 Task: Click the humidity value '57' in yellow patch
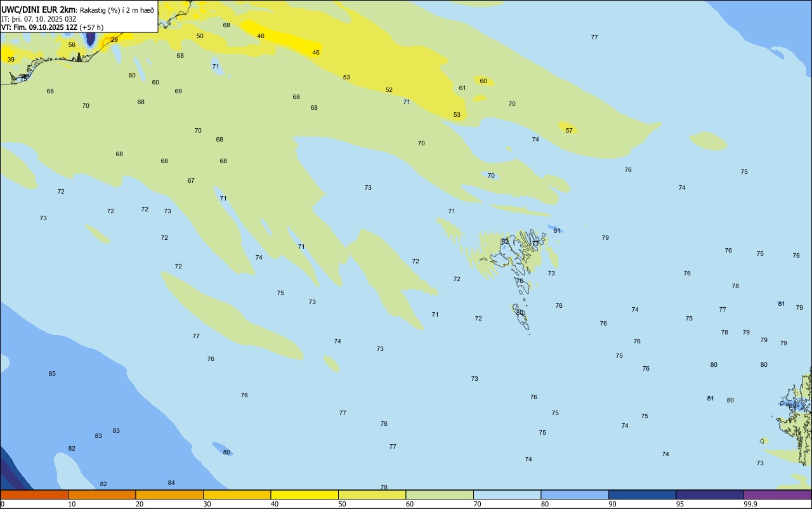point(569,131)
